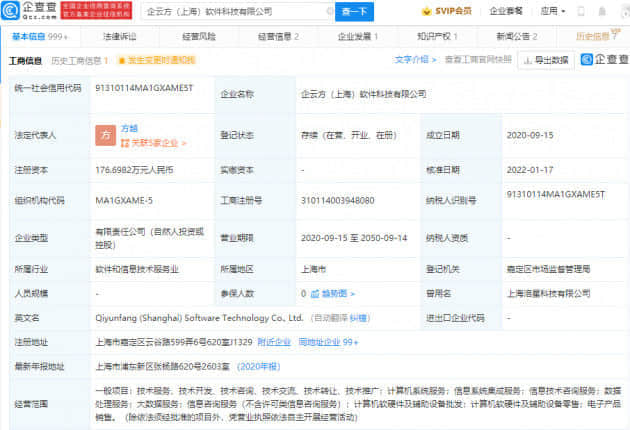
Task: Click the English name Qiyunfang (Shanghai) Software text
Action: 199,318
